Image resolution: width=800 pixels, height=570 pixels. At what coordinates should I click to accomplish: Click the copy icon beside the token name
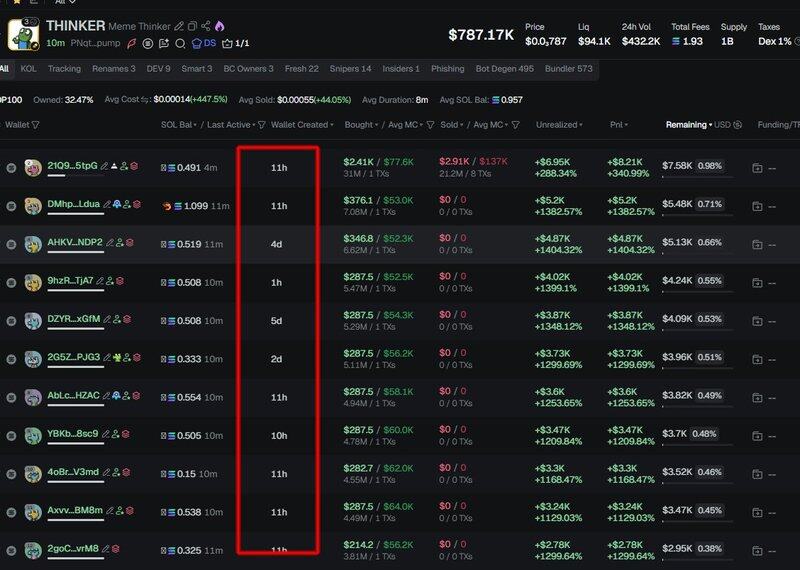click(193, 26)
